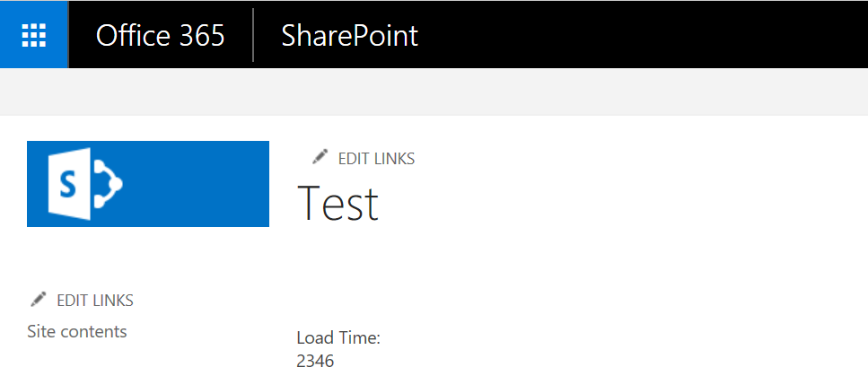Screen dimensions: 868x376
Task: Click the empty black area of the top bar
Action: coord(646,35)
